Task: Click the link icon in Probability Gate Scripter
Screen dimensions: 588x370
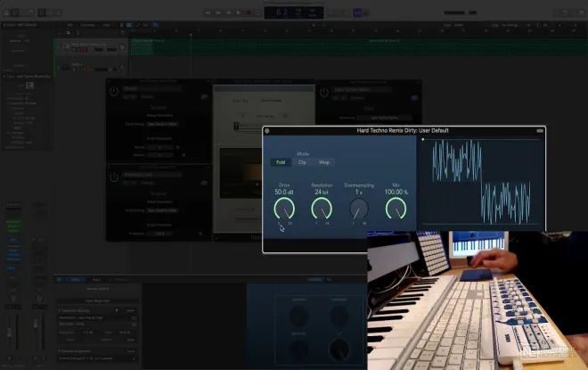Action: click(204, 183)
